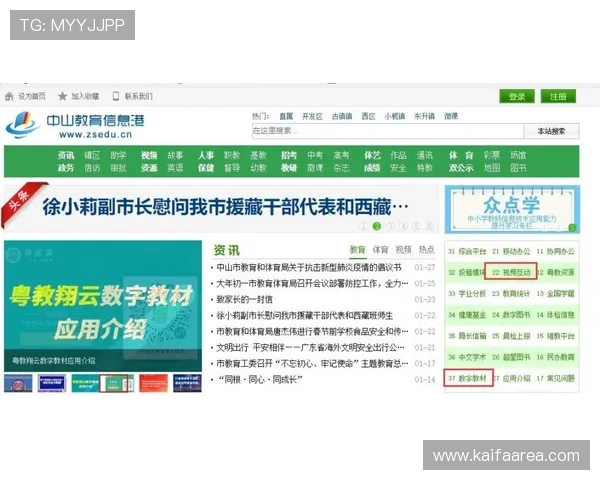This screenshot has height=480, width=600.
Task: Select the red slideshow thumbnail
Action: coord(153,383)
